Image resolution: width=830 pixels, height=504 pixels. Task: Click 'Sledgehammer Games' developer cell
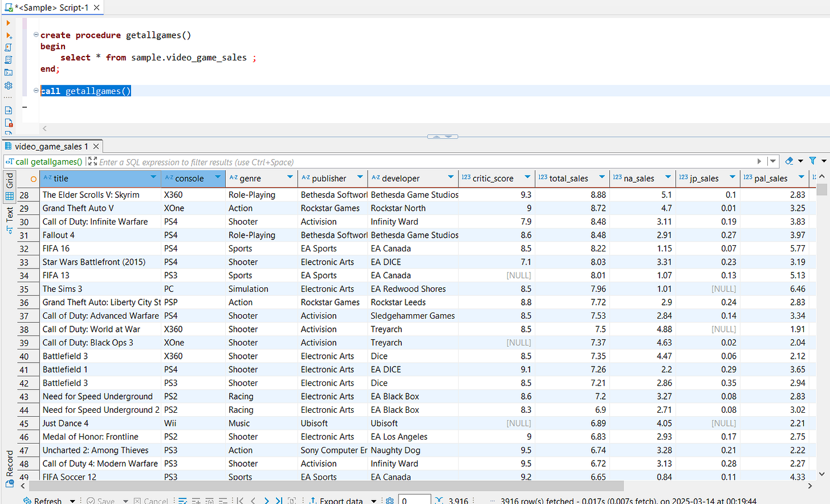click(x=413, y=316)
